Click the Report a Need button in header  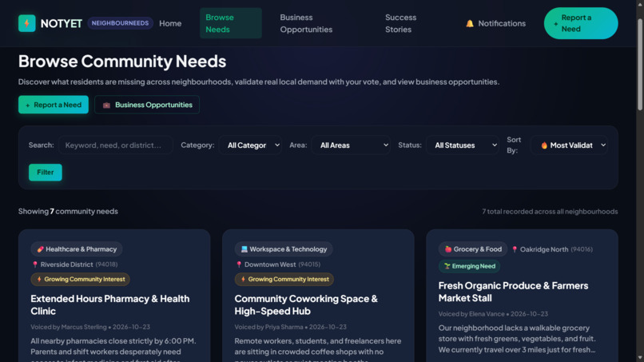(581, 23)
